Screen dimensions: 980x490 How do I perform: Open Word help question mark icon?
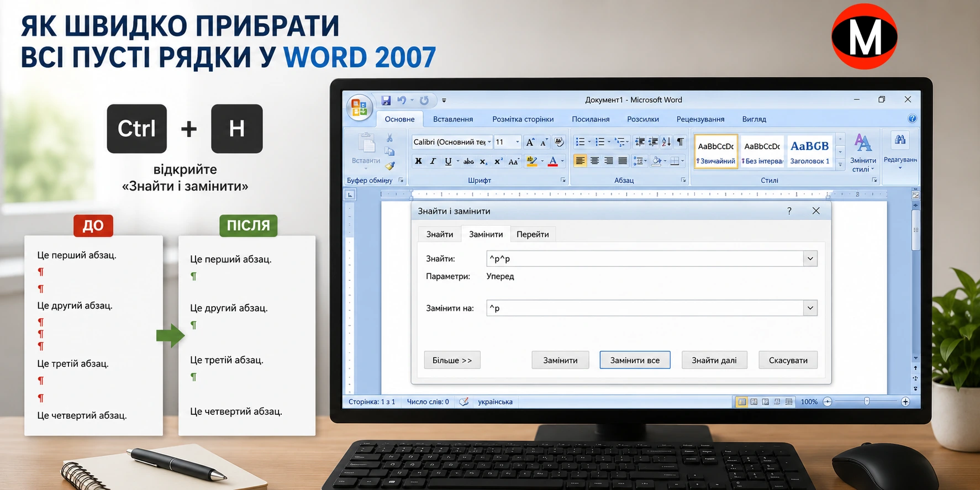[912, 119]
